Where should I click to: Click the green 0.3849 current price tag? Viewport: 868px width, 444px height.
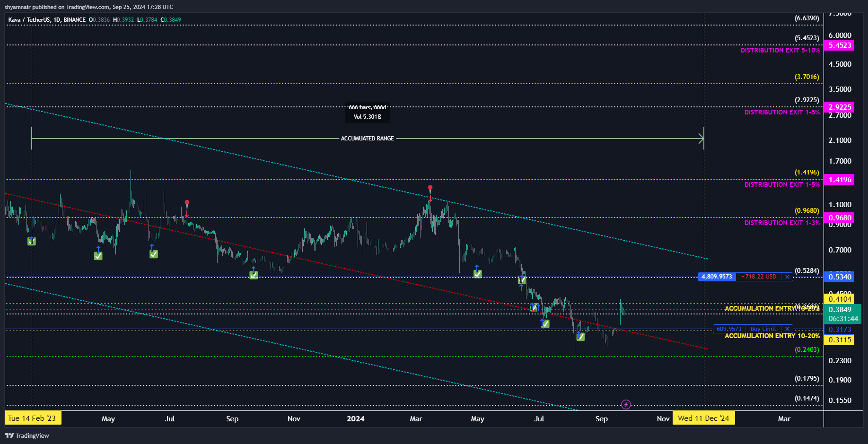point(840,310)
